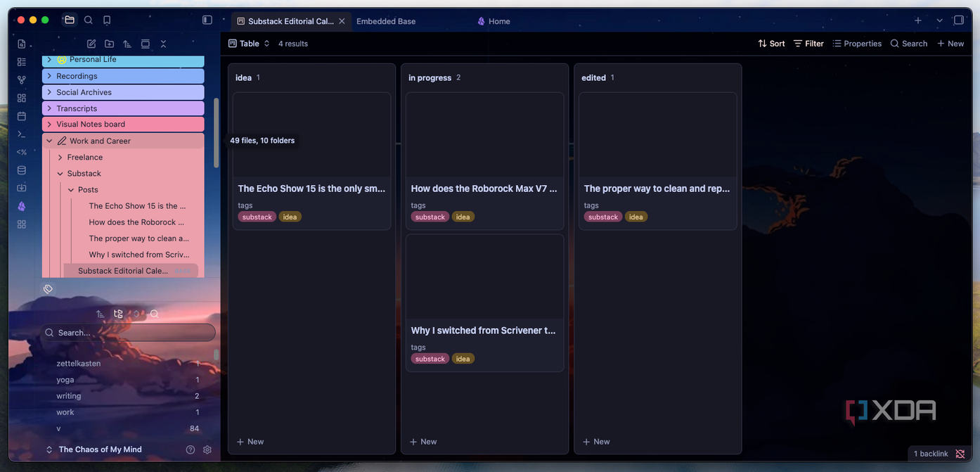This screenshot has width=980, height=472.
Task: Collapse all tags in tags pane
Action: [136, 314]
